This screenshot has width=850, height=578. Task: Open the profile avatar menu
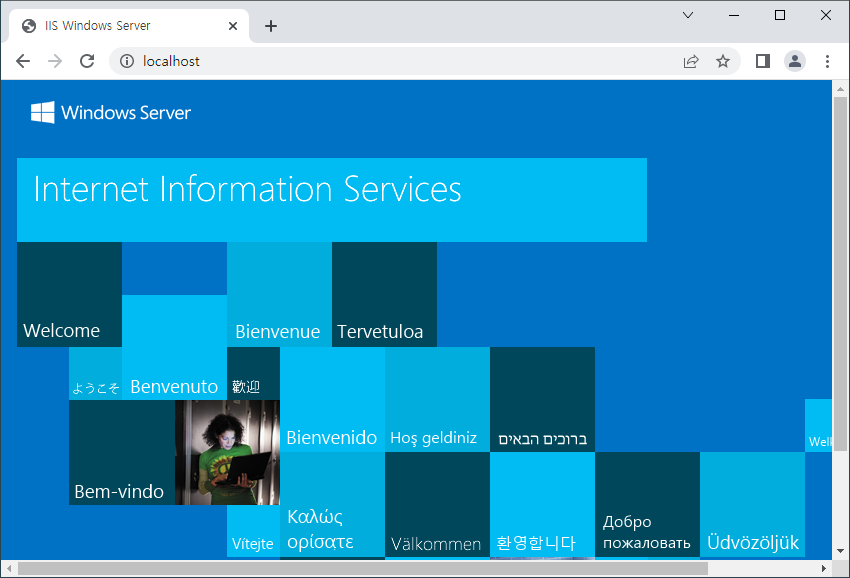click(x=795, y=61)
